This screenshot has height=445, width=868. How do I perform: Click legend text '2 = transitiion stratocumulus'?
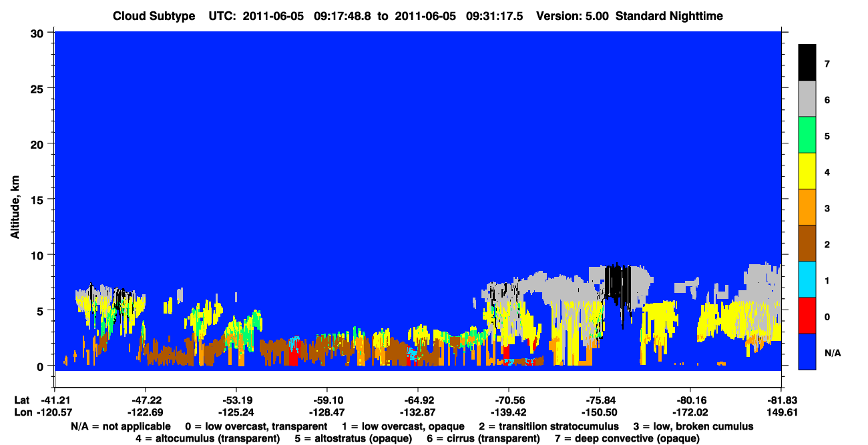click(x=549, y=426)
